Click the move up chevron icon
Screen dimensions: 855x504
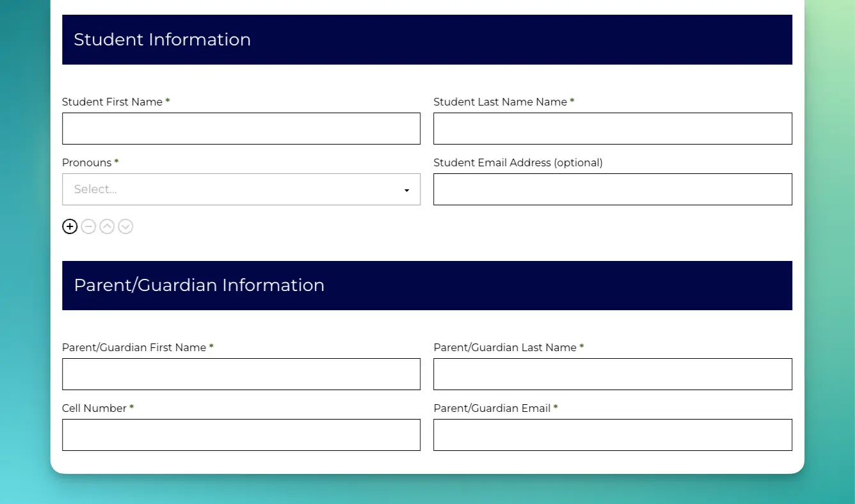pos(107,226)
